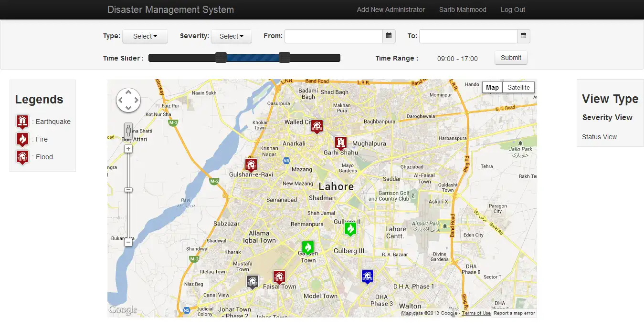This screenshot has width=644, height=327.
Task: Click the earthquake marker at Garhi Shahu
Action: tap(340, 143)
